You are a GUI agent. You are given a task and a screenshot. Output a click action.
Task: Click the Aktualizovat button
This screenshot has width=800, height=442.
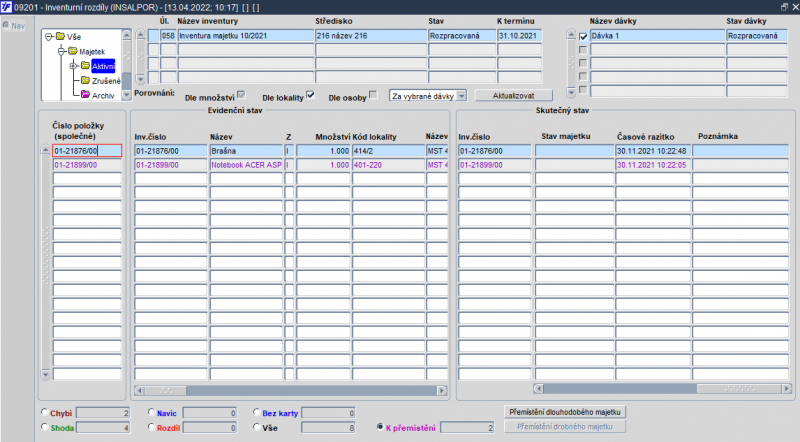pos(513,95)
